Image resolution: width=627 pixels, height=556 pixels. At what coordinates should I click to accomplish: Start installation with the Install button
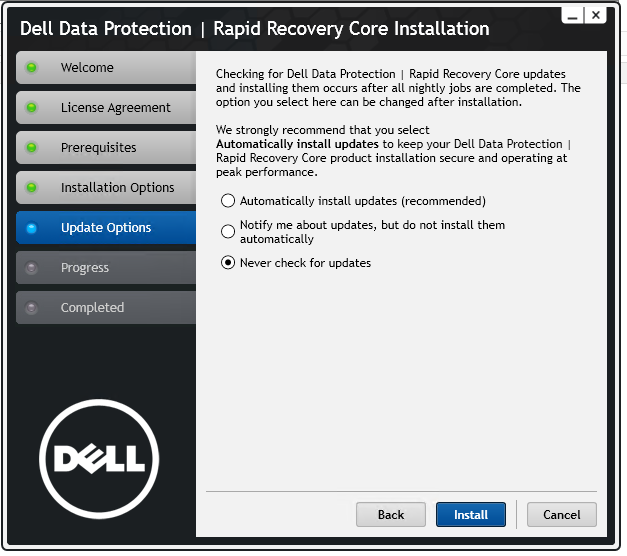click(x=471, y=514)
